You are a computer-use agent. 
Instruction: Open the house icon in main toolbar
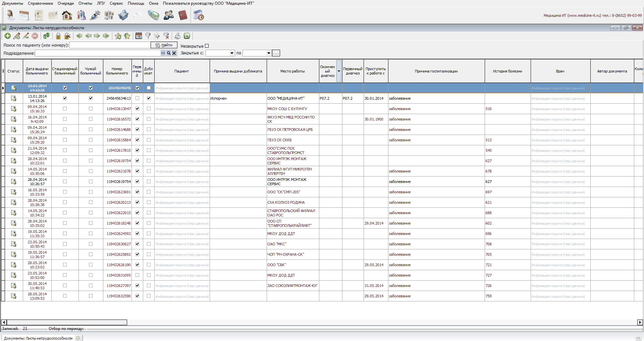[x=67, y=15]
